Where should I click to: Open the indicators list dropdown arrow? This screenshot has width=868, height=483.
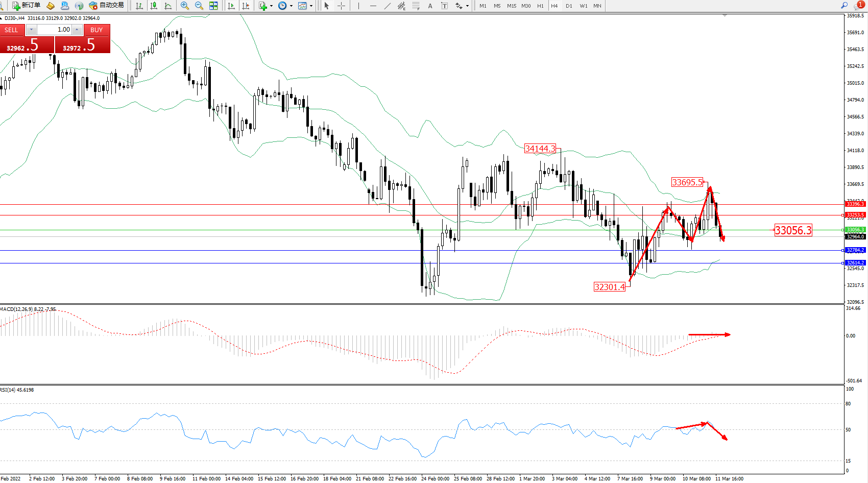(271, 6)
